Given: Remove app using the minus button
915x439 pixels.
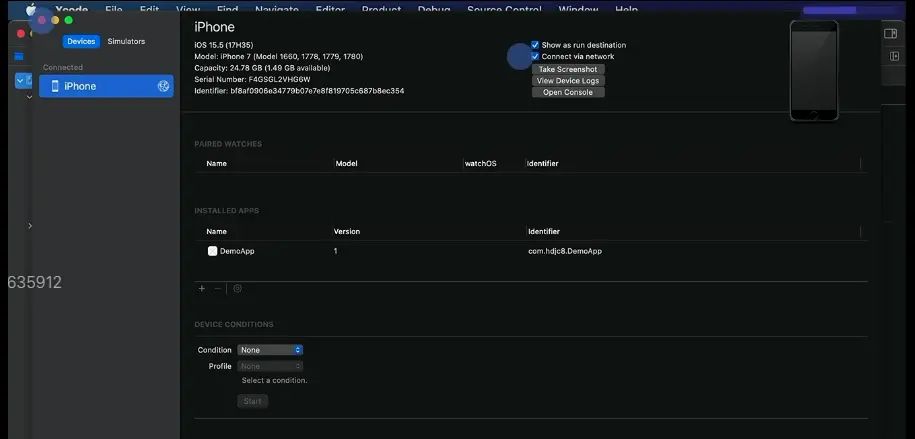Looking at the screenshot, I should [x=218, y=288].
